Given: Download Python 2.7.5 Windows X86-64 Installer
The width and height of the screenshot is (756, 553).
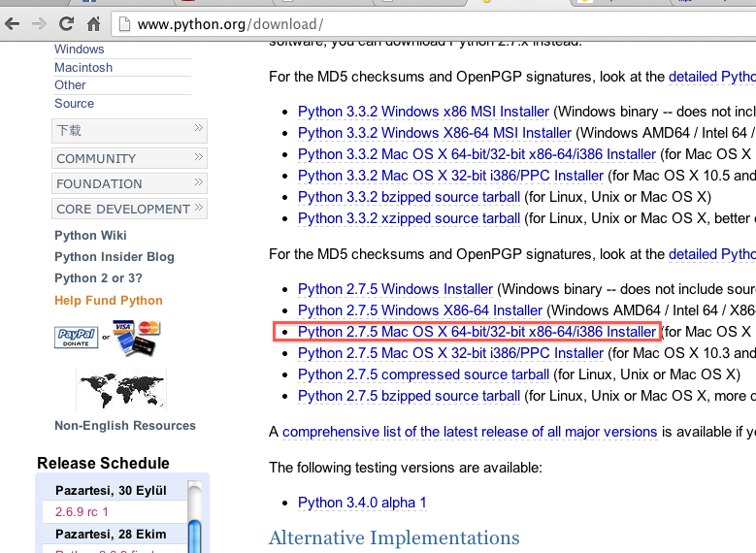Looking at the screenshot, I should pos(420,310).
